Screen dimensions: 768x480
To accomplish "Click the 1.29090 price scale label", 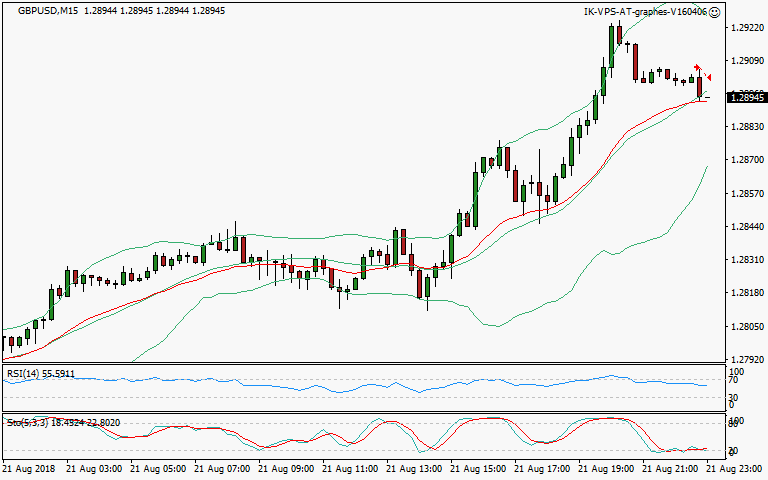I will click(747, 61).
